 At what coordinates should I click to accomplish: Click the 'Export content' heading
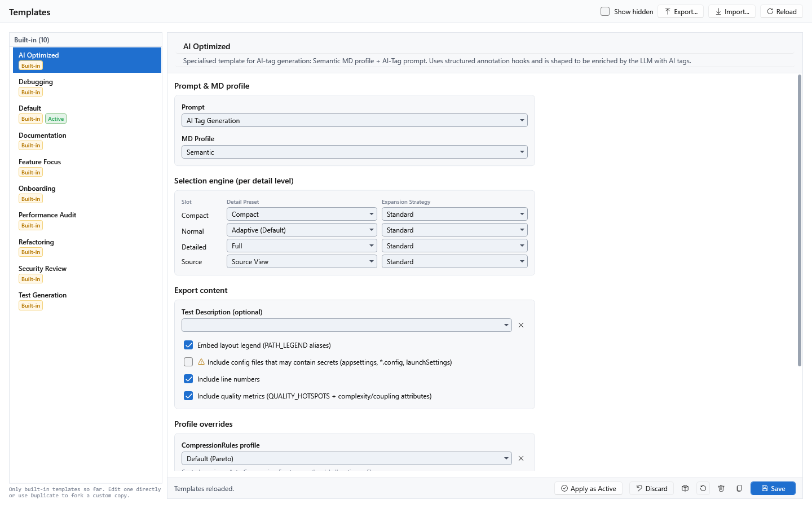pos(201,290)
